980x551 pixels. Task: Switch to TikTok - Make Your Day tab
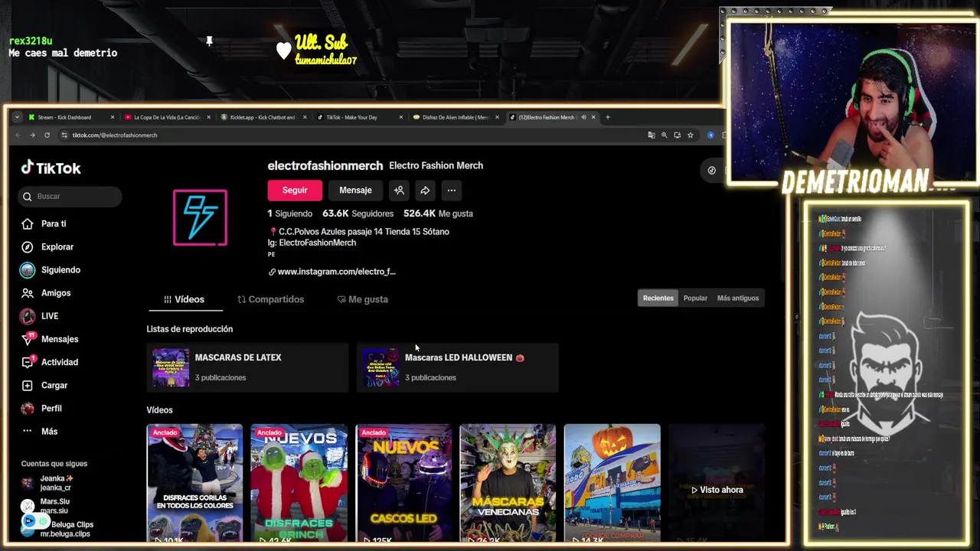point(358,117)
